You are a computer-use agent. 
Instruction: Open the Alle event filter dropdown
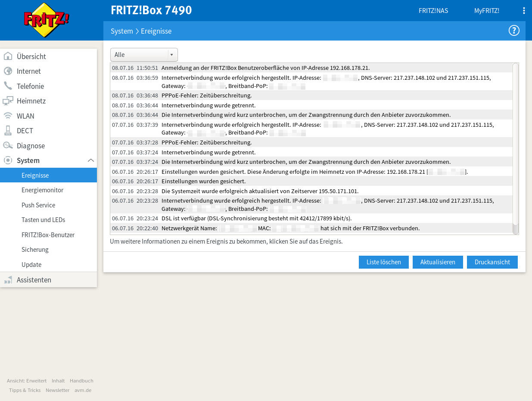[x=144, y=55]
